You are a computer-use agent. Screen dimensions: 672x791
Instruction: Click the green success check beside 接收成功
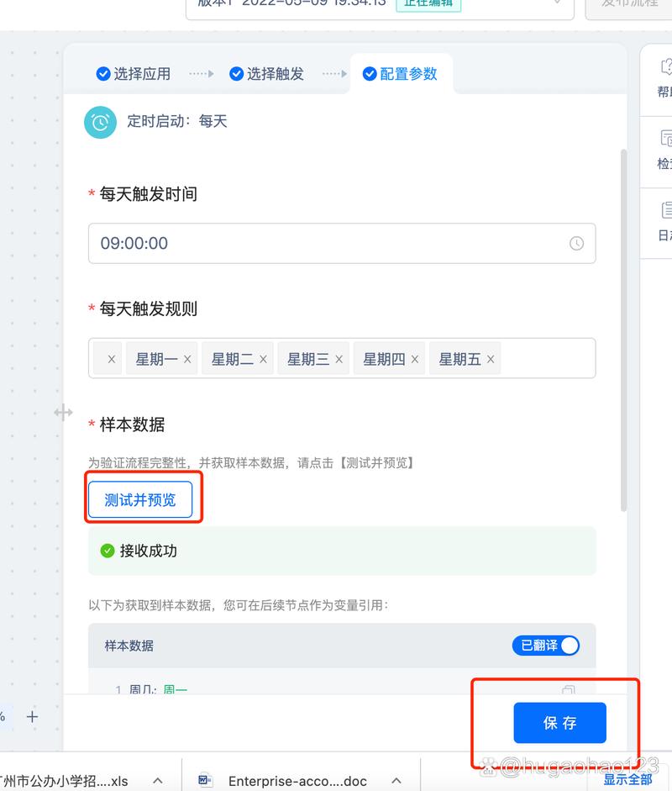108,551
